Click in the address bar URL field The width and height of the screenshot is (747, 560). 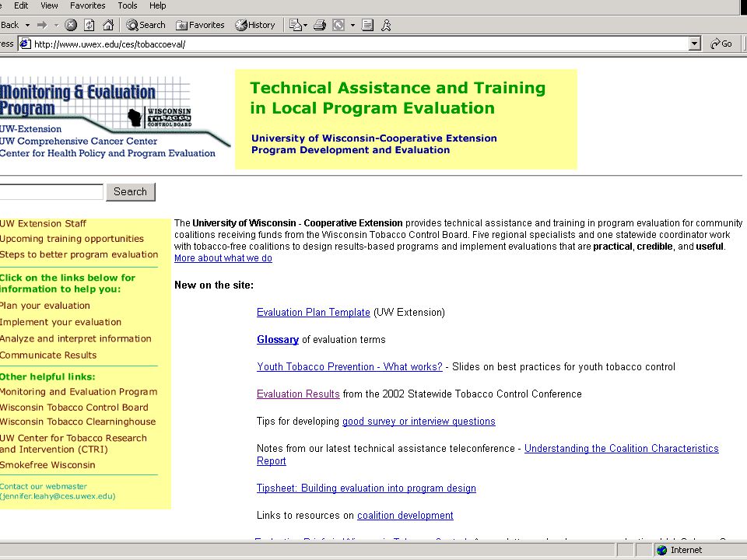click(x=359, y=44)
